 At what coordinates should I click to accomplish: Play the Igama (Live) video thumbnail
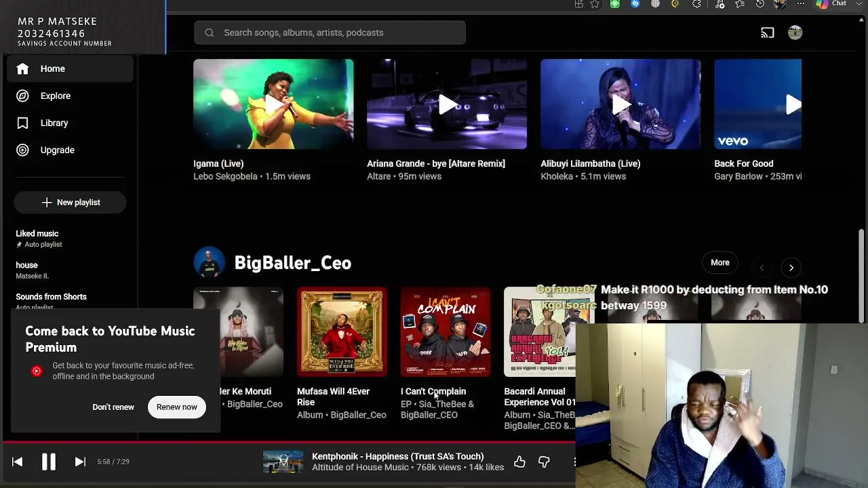[273, 104]
